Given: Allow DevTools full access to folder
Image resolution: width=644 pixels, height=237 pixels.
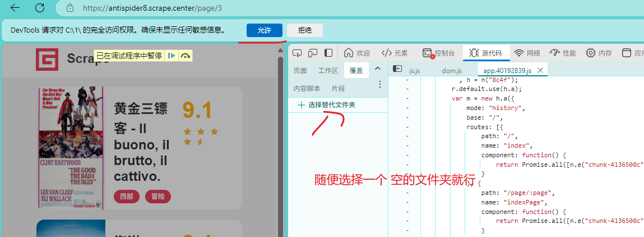Looking at the screenshot, I should click(x=265, y=30).
